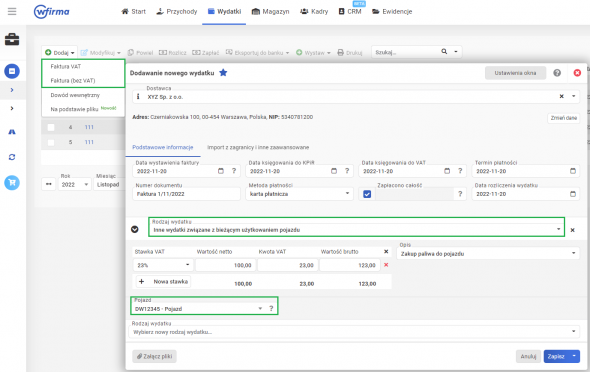This screenshot has width=590, height=372.
Task: Open calendar for Termin płatności
Action: [x=573, y=171]
